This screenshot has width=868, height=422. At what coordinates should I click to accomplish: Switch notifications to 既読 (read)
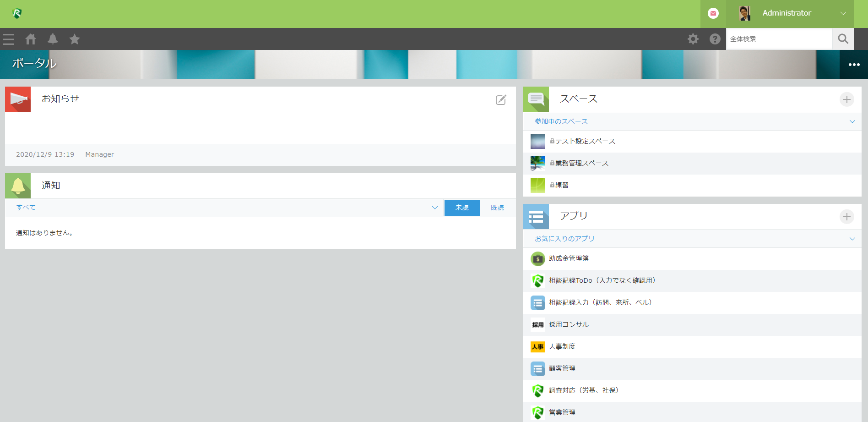(x=497, y=208)
